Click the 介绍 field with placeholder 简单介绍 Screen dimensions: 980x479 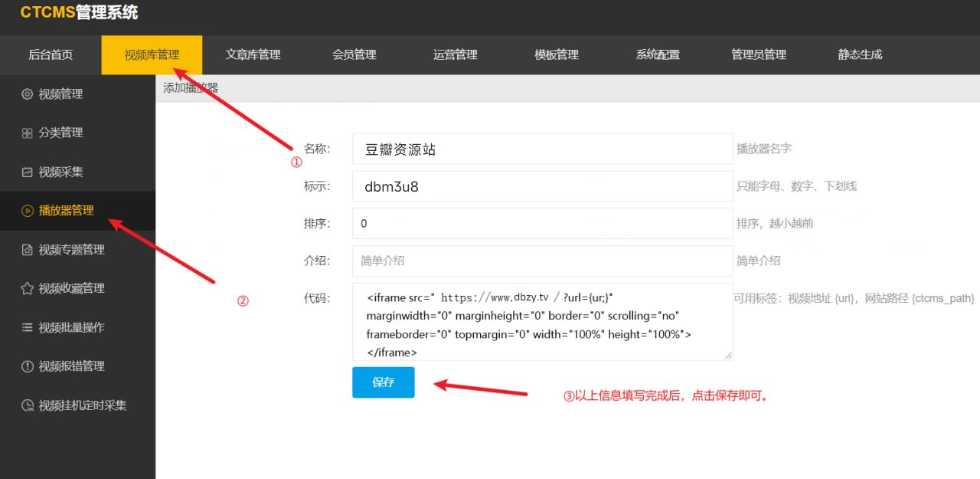(542, 261)
